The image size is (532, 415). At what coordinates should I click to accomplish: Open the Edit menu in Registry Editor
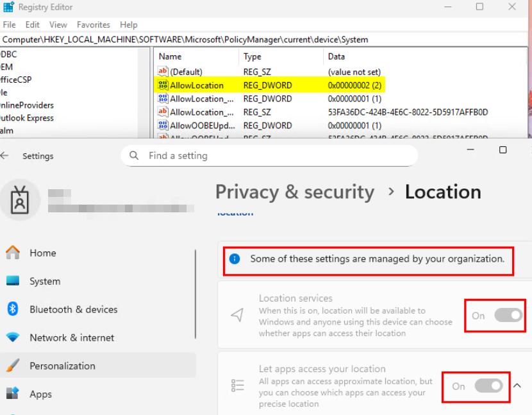(32, 24)
